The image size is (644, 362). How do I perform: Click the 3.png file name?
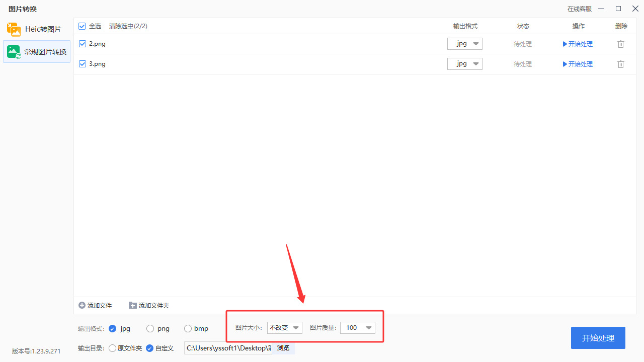97,64
